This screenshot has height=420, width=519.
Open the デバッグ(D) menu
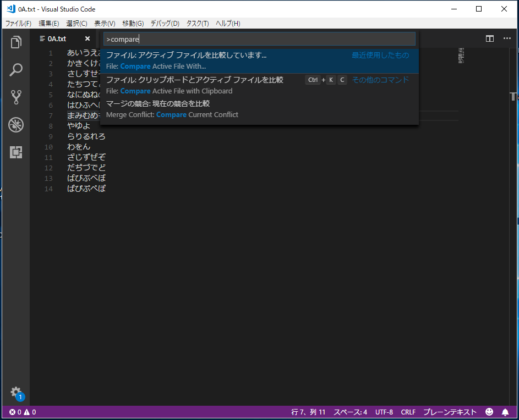pos(165,24)
